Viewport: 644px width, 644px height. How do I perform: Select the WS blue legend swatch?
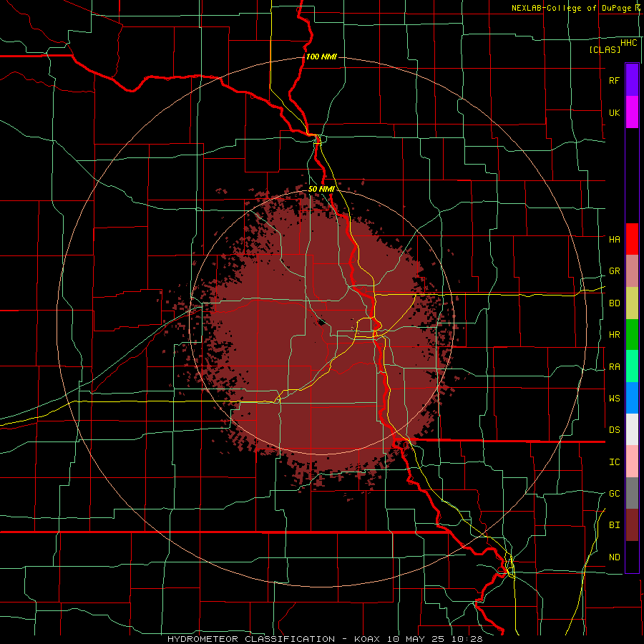click(632, 398)
